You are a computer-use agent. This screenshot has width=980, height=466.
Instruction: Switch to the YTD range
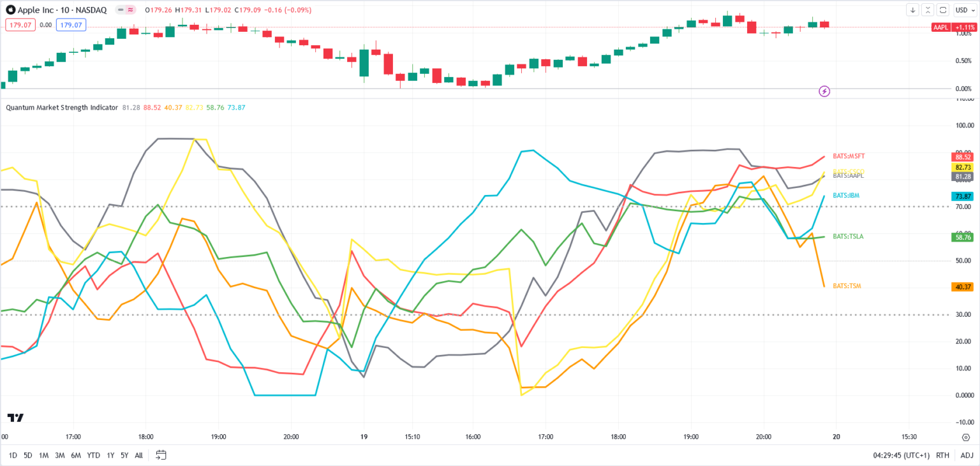point(93,455)
